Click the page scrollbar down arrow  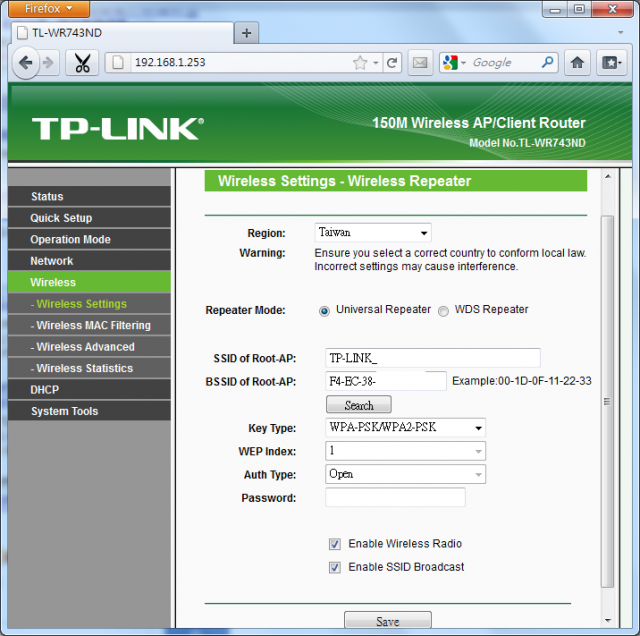[x=608, y=620]
